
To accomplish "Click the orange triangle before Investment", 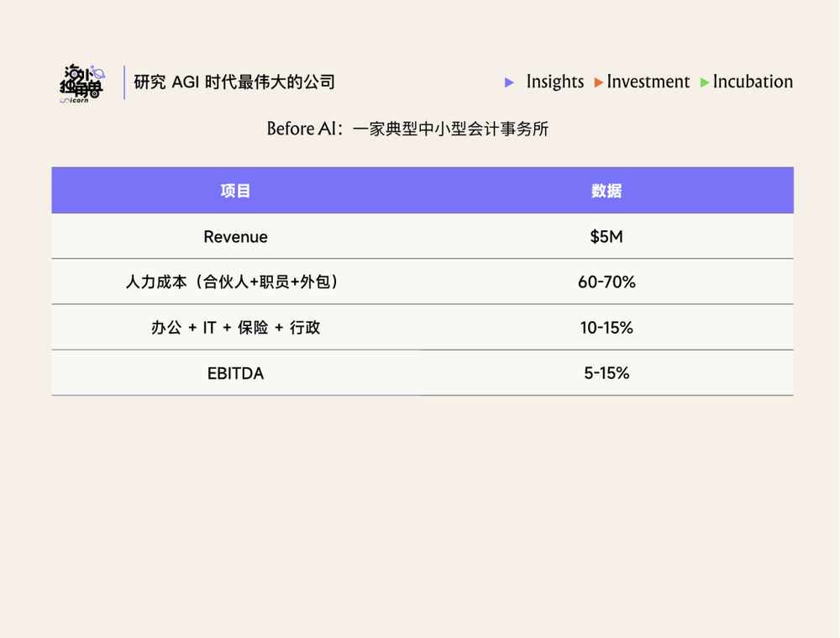I will [598, 82].
